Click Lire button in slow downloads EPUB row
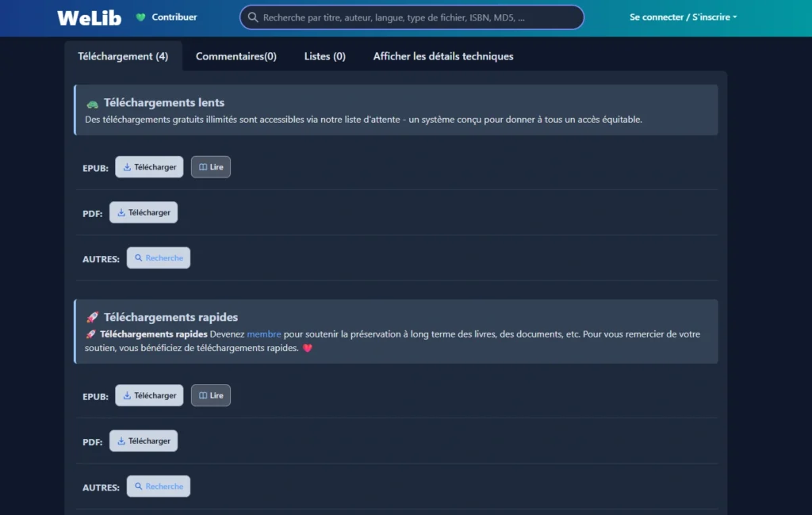Screen dimensions: 812x515 211,167
